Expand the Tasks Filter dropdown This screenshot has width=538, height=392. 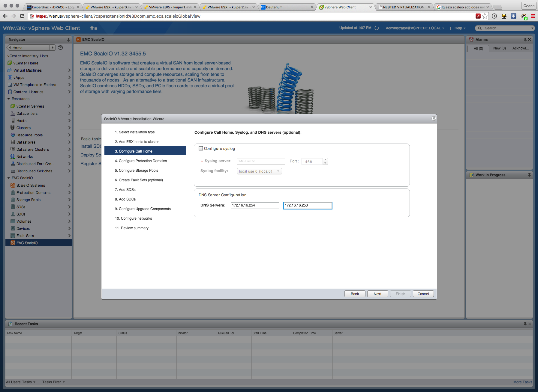tap(53, 382)
